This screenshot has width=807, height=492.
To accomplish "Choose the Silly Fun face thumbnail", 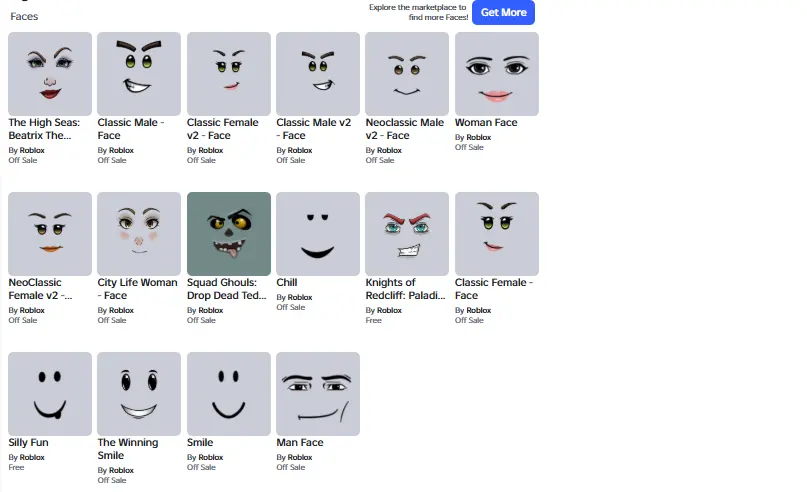I will [x=50, y=394].
